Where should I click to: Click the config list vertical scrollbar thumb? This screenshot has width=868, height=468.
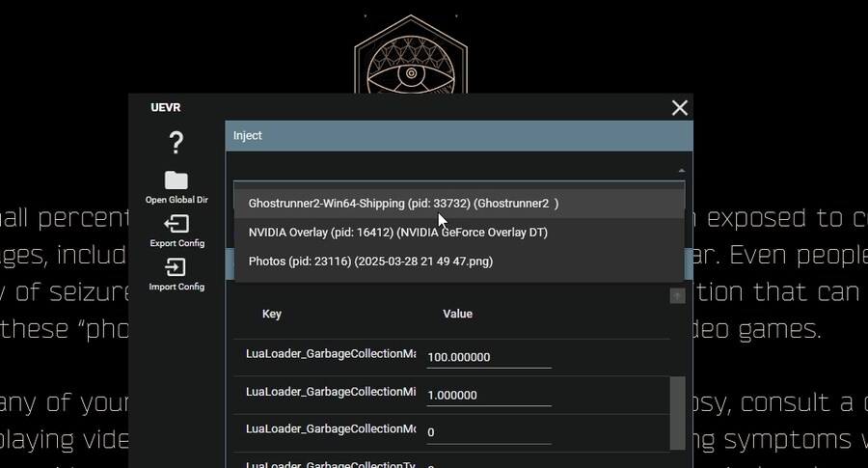coord(677,410)
